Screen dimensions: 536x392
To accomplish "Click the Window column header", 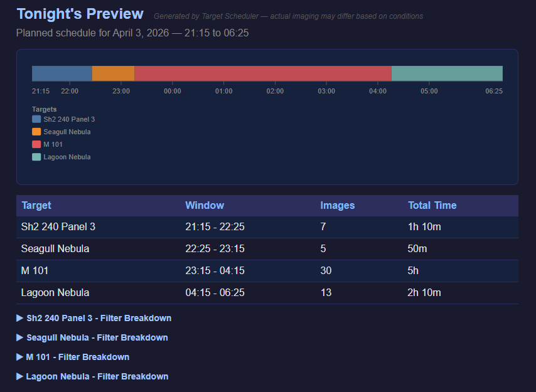I will click(x=205, y=205).
